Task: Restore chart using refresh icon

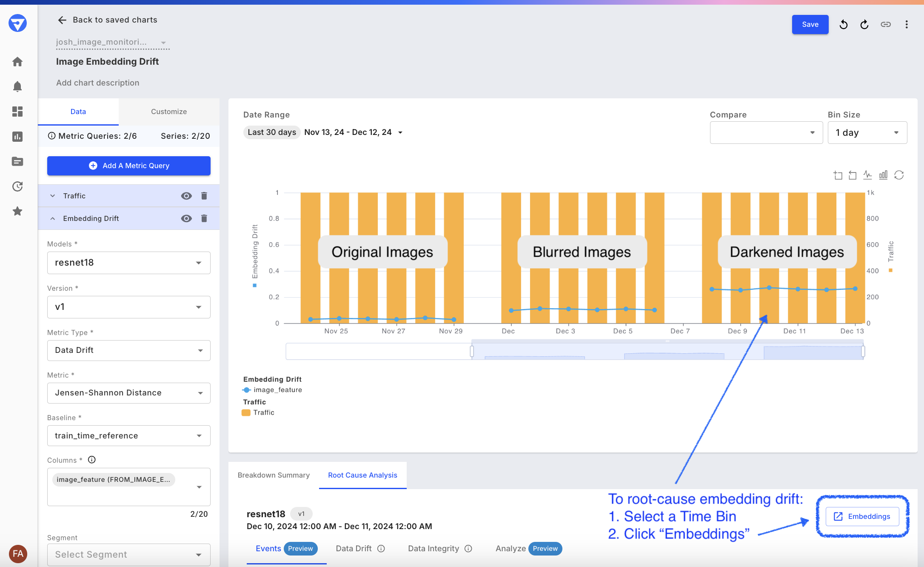Action: coord(899,175)
